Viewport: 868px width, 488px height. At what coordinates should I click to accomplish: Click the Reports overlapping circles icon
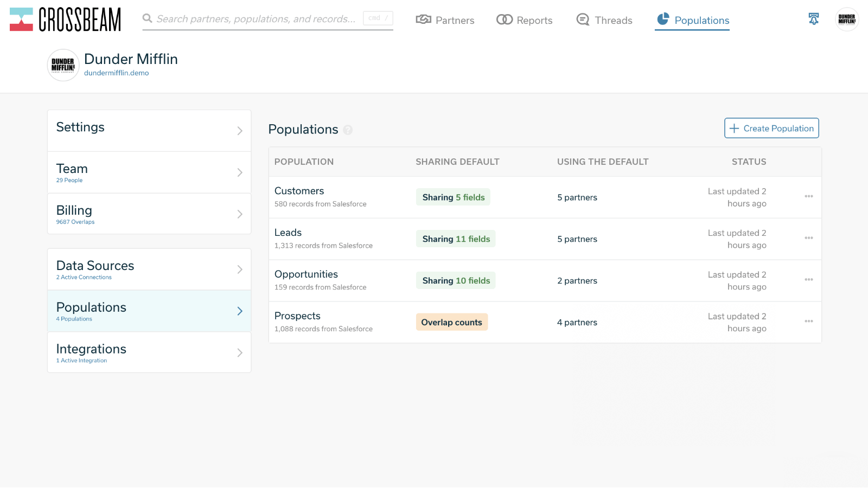pos(505,20)
